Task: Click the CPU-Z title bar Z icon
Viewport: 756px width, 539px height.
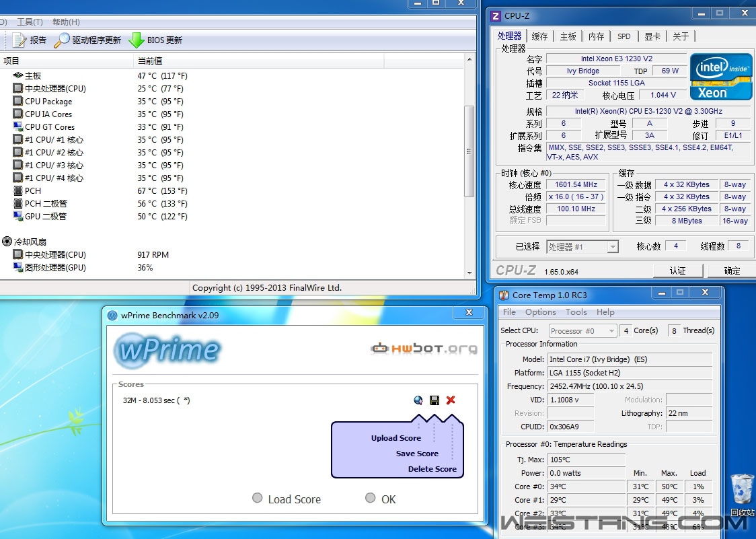Action: click(495, 16)
